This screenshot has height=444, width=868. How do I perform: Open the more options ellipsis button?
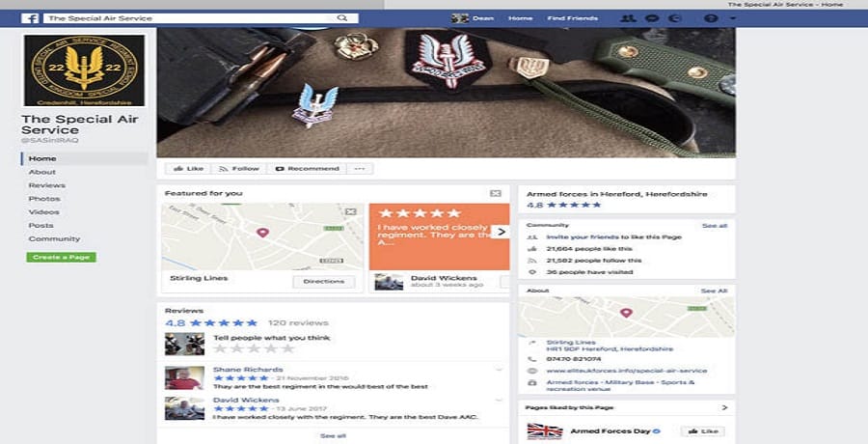tap(360, 169)
